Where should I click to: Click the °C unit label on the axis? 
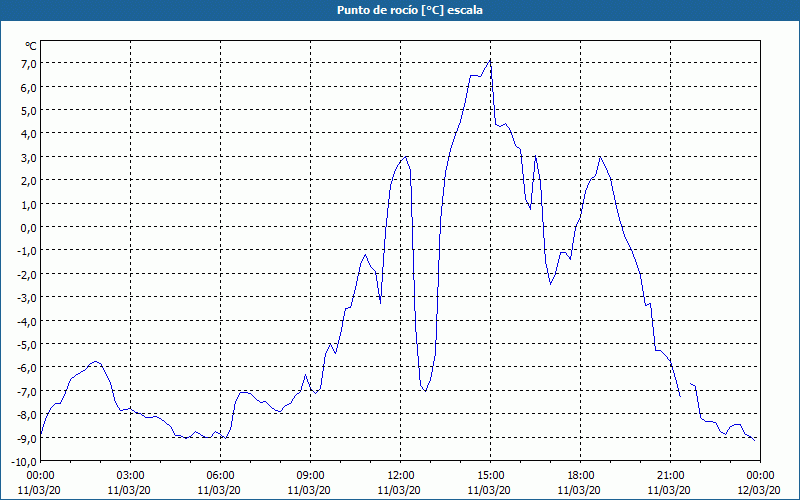point(31,46)
